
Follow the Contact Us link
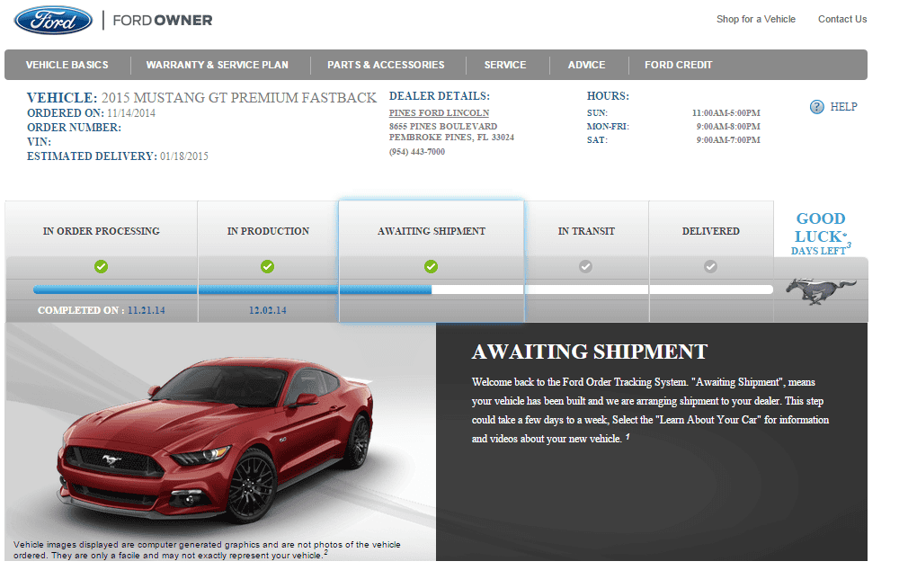(x=842, y=19)
